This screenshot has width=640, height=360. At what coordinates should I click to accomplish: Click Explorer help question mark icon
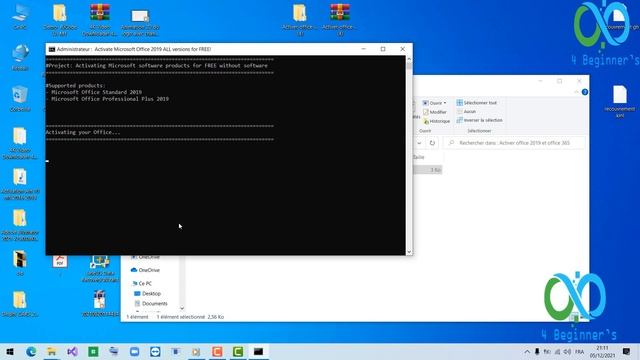coord(584,92)
